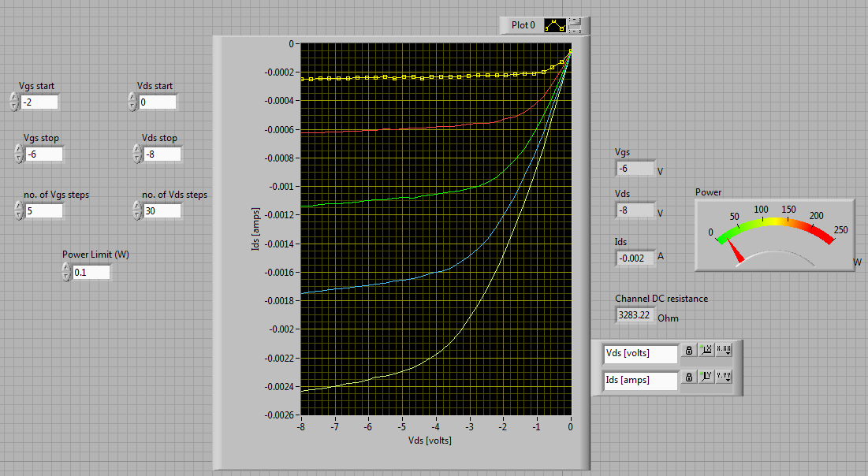Autoscale the Y axis once

pos(706,377)
